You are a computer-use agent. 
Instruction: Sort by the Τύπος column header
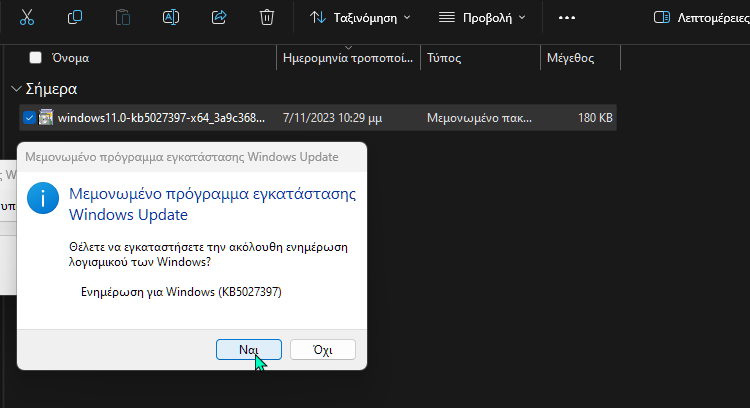(444, 58)
